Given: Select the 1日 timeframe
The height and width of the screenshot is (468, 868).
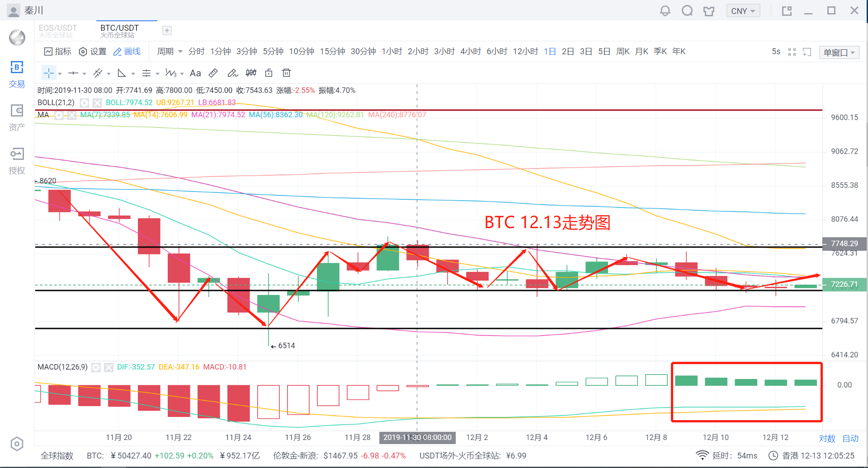Looking at the screenshot, I should (x=550, y=51).
